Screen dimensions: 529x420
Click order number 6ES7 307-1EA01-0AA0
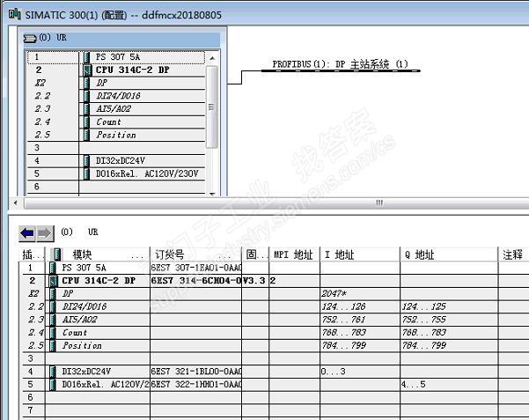pyautogui.click(x=196, y=268)
